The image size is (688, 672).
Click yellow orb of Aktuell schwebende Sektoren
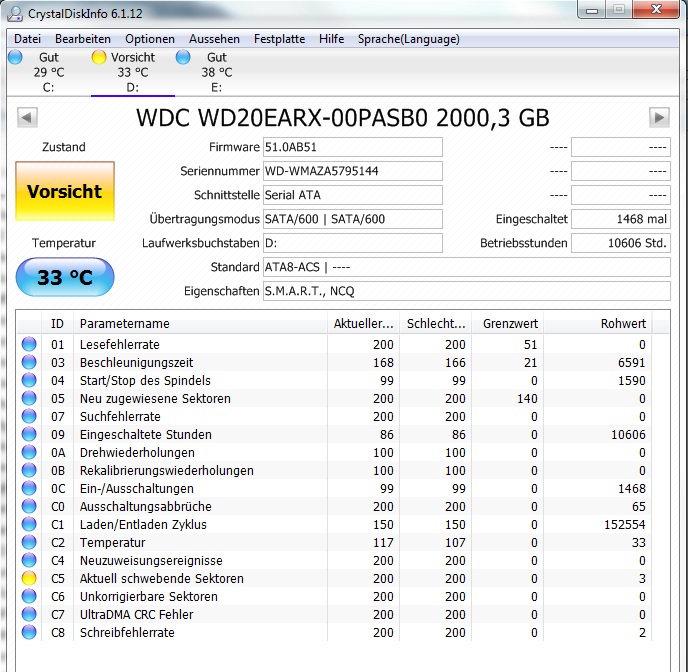click(x=29, y=578)
